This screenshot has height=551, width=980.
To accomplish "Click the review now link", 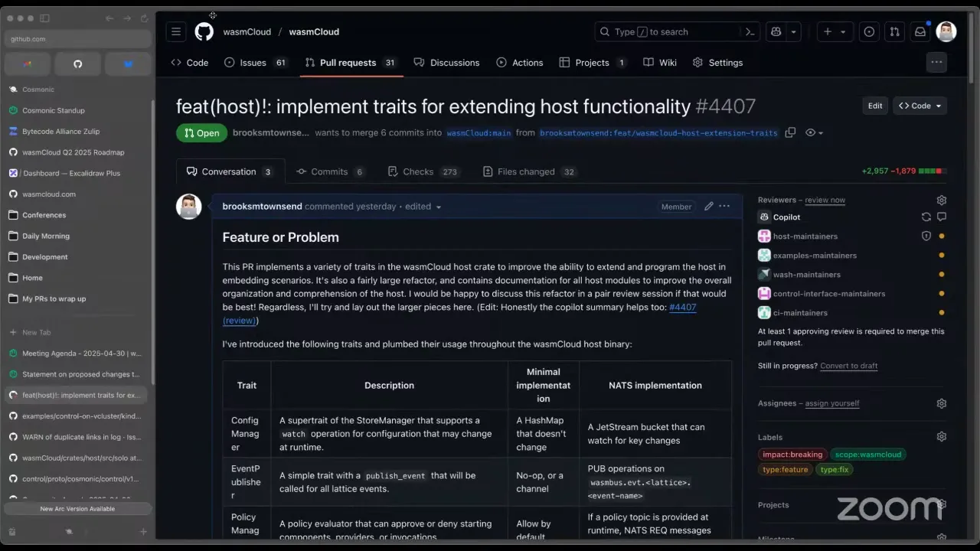I will pyautogui.click(x=825, y=200).
